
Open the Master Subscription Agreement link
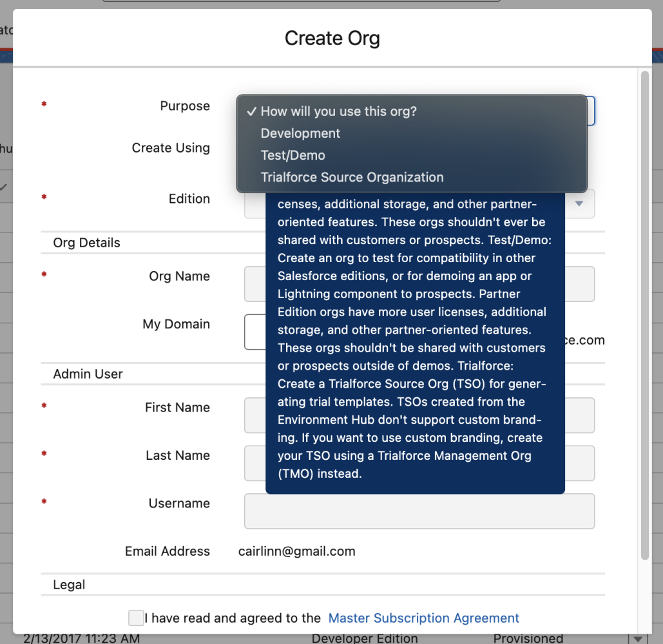423,618
